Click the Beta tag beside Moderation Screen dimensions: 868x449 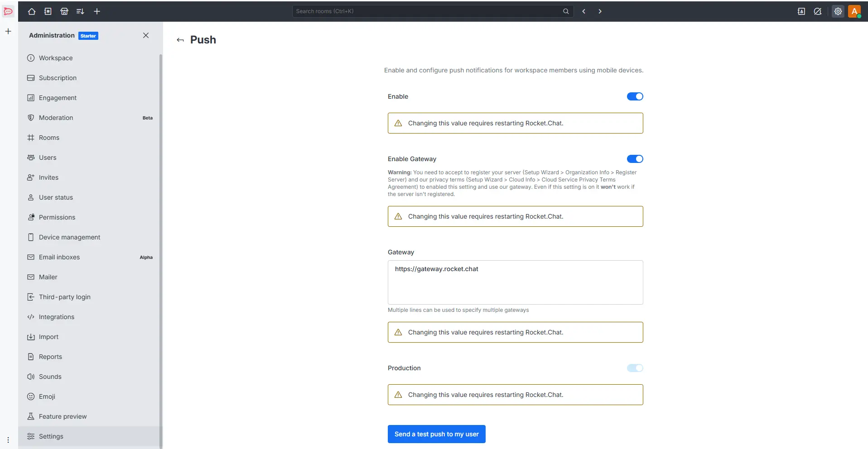148,118
